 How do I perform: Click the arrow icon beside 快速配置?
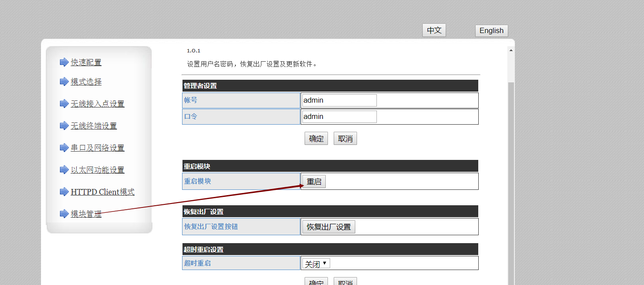[64, 62]
